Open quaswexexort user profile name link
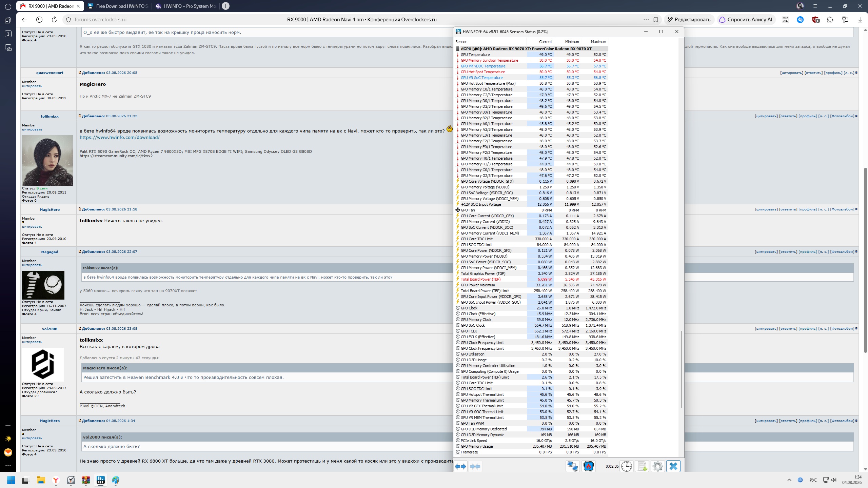The image size is (868, 488). (50, 73)
